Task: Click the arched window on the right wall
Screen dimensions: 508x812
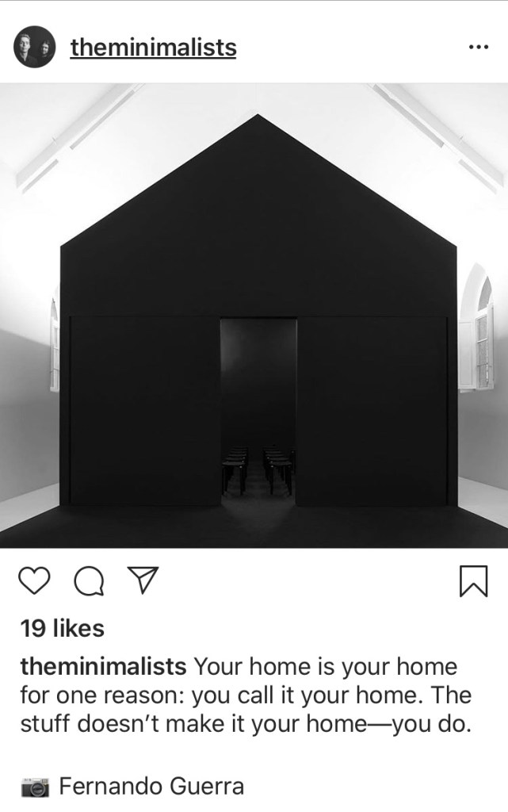Action: pyautogui.click(x=477, y=329)
